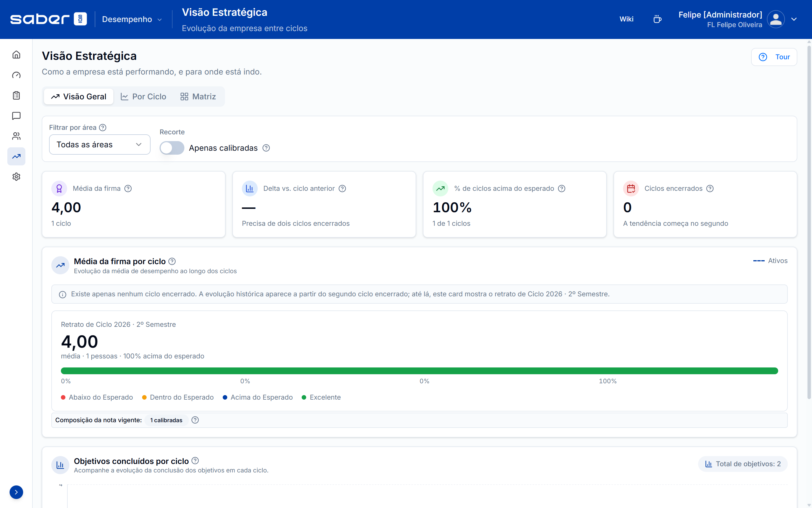Click help icon next to 1 calibradas
This screenshot has height=508, width=812.
tap(195, 420)
